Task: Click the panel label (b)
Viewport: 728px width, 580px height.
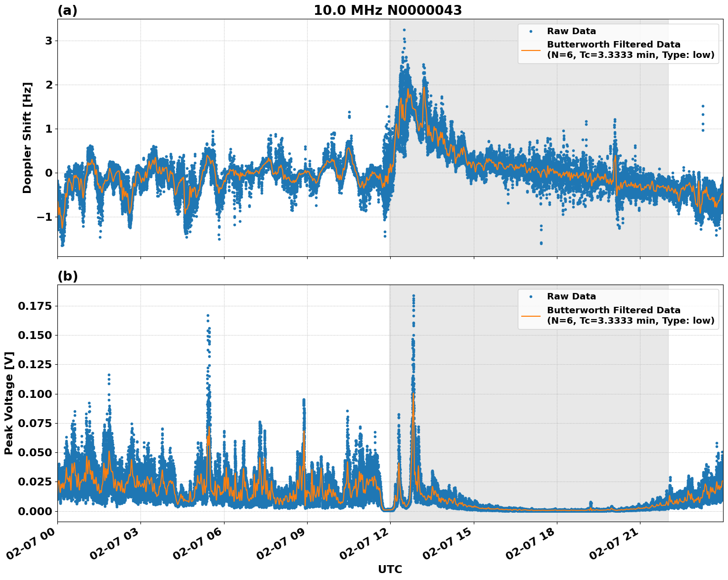Action: coord(68,275)
